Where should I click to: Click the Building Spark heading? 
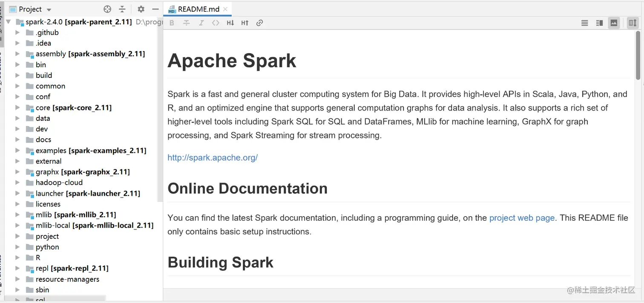pos(220,263)
